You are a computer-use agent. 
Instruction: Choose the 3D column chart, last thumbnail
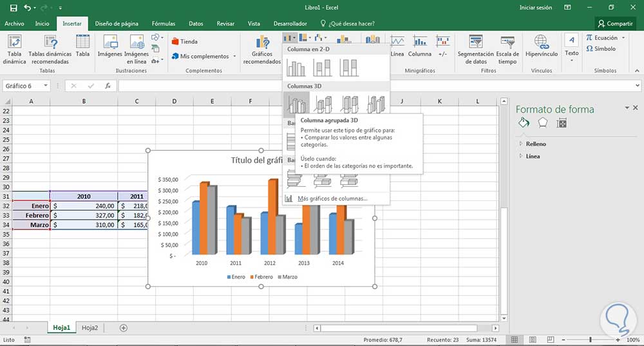[x=376, y=104]
